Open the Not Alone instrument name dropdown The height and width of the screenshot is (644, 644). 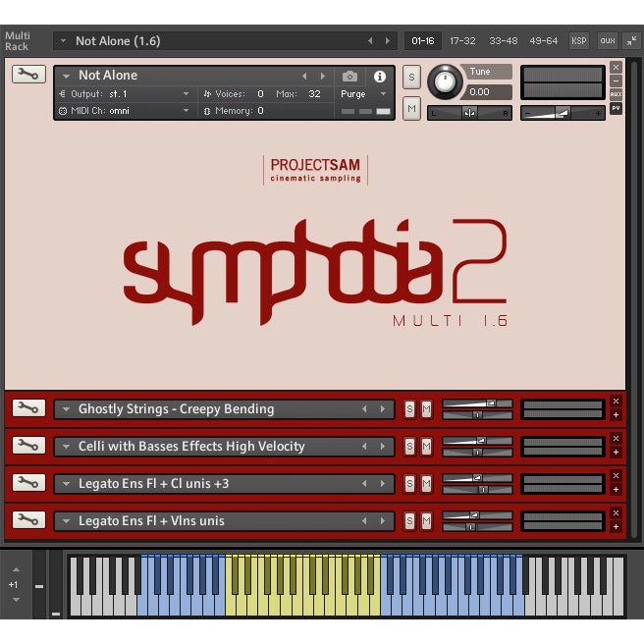(66, 76)
